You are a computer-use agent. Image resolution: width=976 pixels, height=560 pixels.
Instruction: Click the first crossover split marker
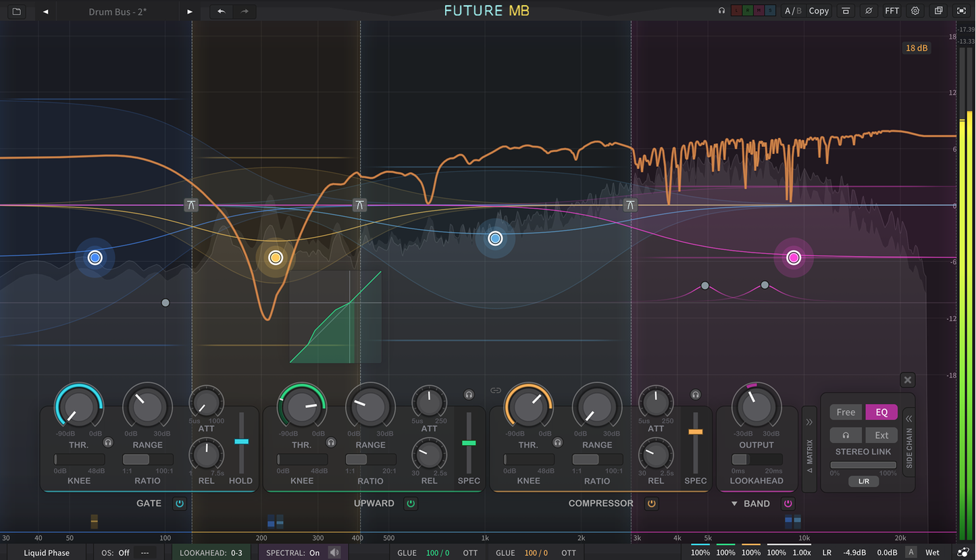point(192,205)
